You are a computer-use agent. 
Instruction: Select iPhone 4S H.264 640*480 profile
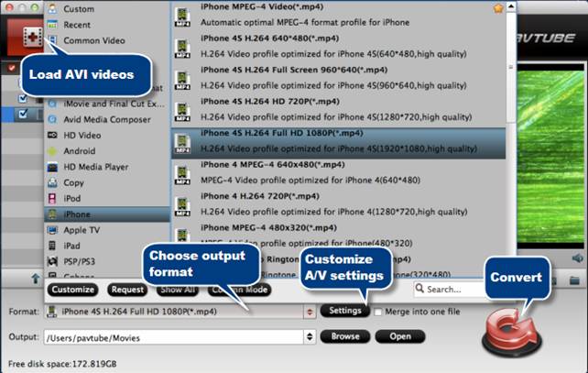point(338,46)
